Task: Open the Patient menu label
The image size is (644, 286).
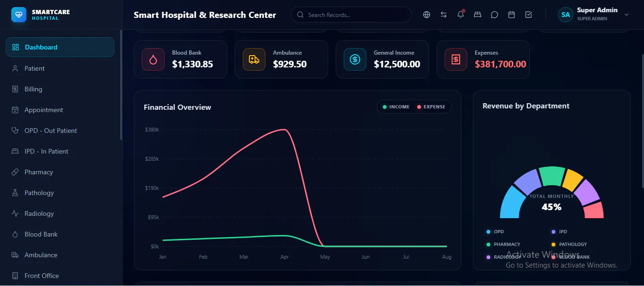Action: pyautogui.click(x=34, y=68)
